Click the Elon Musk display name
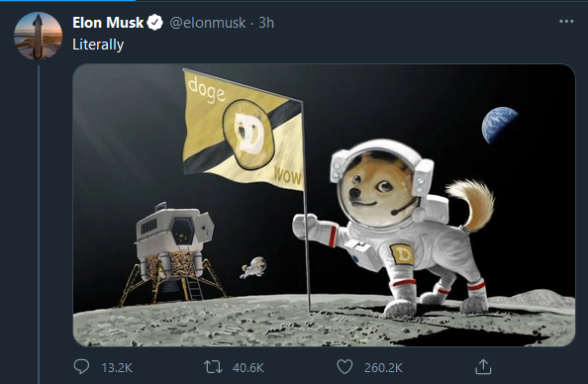 (x=108, y=23)
